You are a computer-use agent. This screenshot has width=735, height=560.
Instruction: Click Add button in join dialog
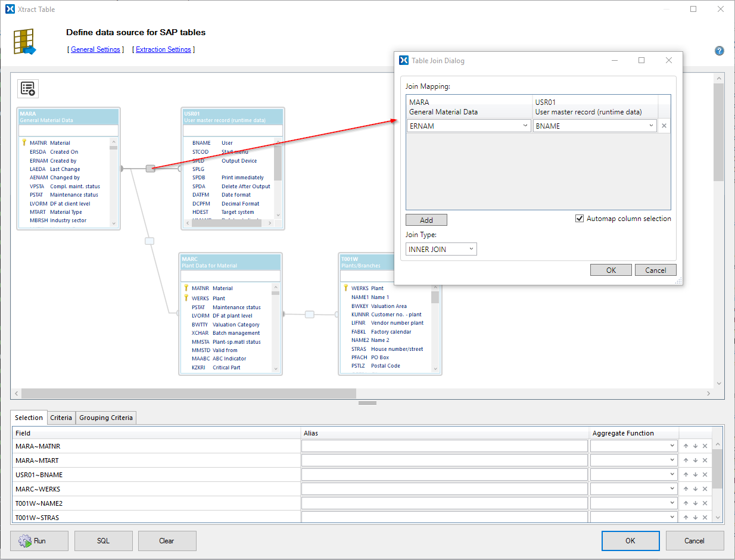(426, 220)
